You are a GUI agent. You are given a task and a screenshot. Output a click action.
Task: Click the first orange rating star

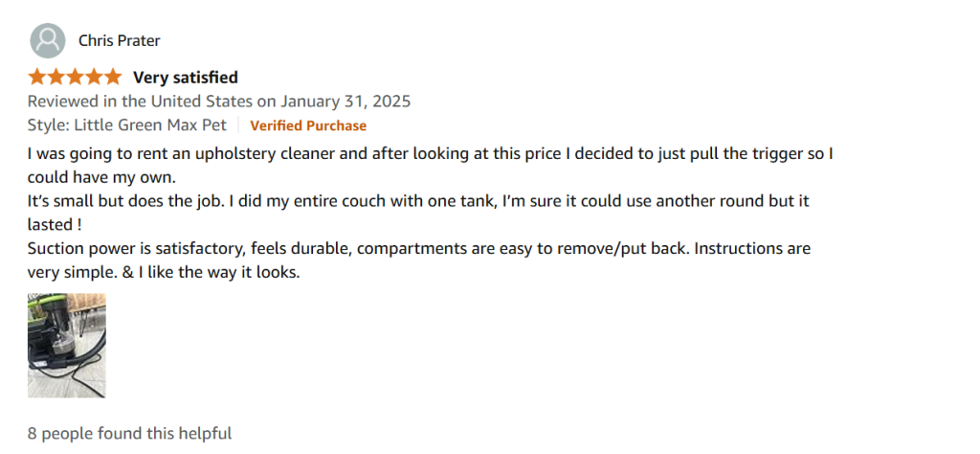(x=37, y=78)
